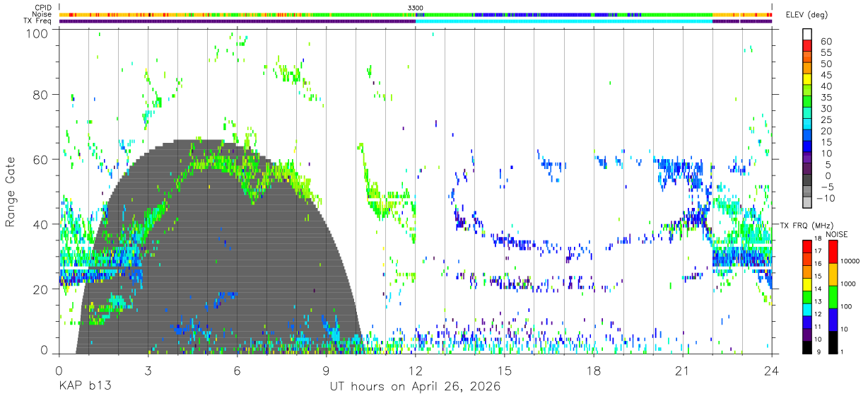This screenshot has height=401, width=868.
Task: Pick the green swatch in NOISE color bar
Action: [x=832, y=297]
